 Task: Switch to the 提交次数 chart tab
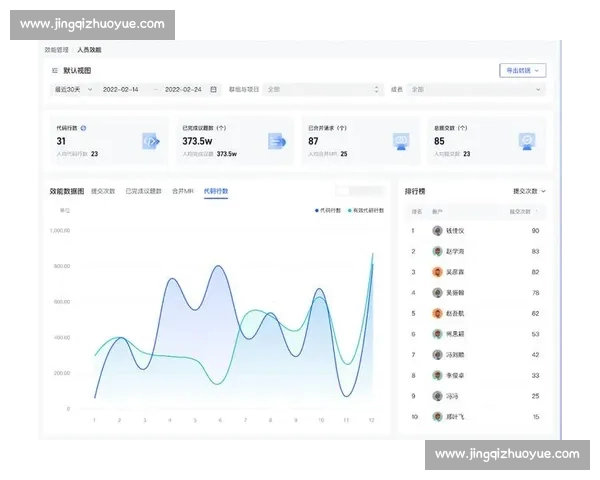pos(103,190)
